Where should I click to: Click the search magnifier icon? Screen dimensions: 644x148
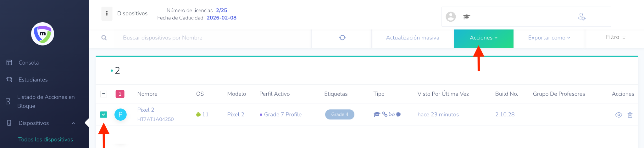tap(104, 38)
